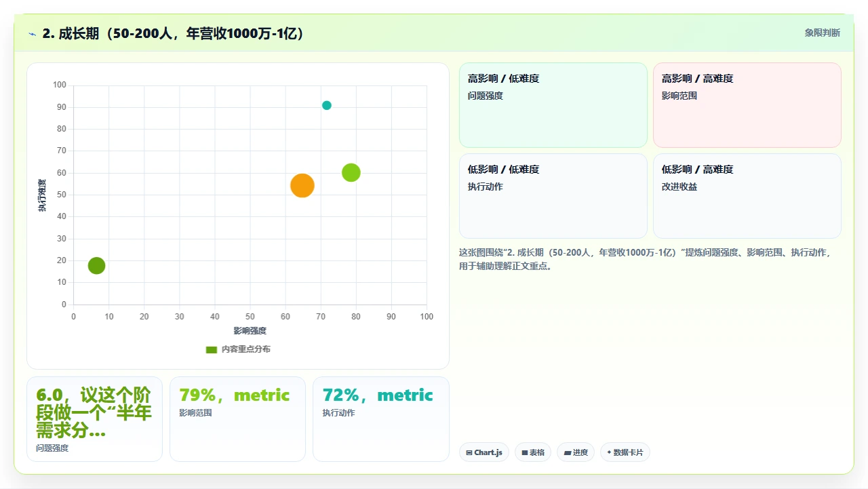This screenshot has height=489, width=868.
Task: Click the 内容重点分布 legend label
Action: [246, 349]
